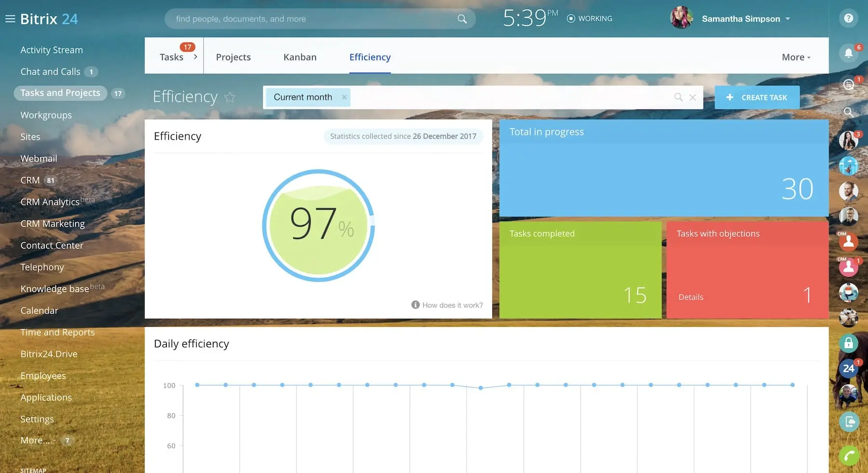The height and width of the screenshot is (473, 868).
Task: Add Efficiency page to favorites with star
Action: [230, 97]
